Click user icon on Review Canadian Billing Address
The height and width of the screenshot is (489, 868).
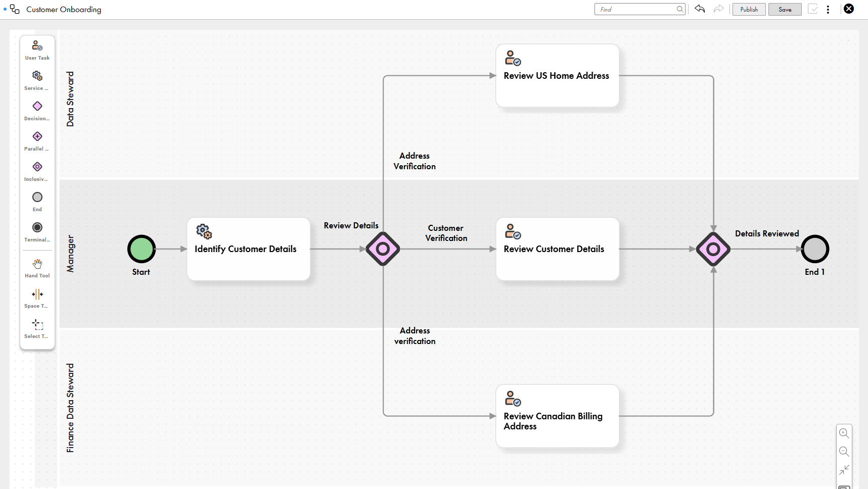513,399
